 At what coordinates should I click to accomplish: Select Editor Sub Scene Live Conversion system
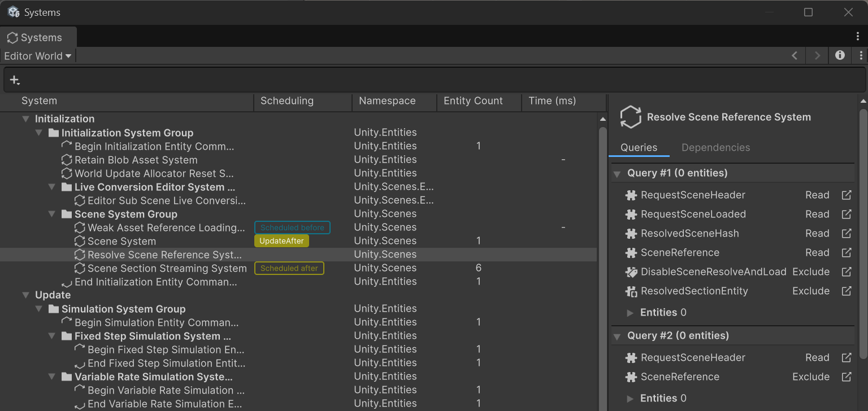click(x=298, y=200)
